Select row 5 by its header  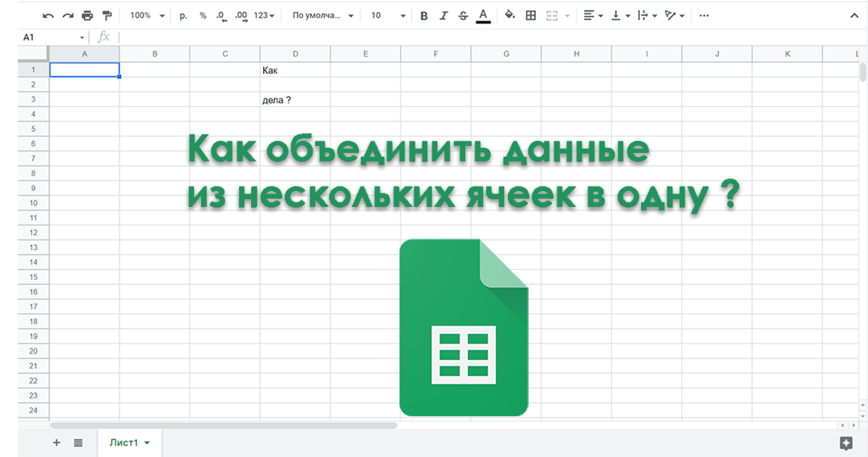pyautogui.click(x=34, y=129)
